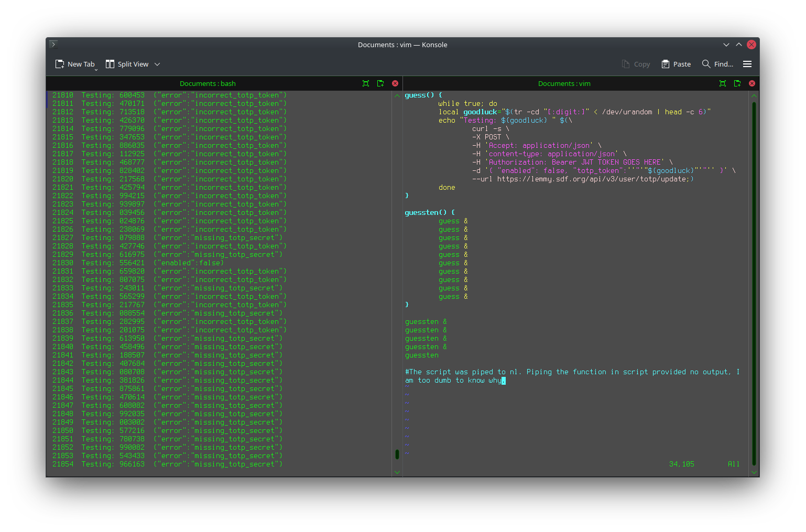
Task: Detach the Documents : bash pane
Action: (x=380, y=83)
